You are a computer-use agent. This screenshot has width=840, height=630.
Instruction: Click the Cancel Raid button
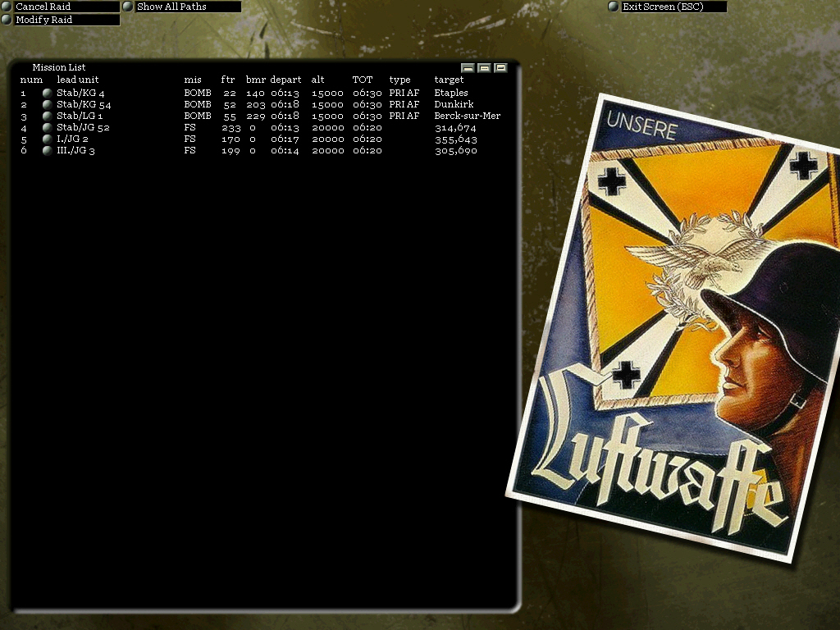(x=66, y=7)
